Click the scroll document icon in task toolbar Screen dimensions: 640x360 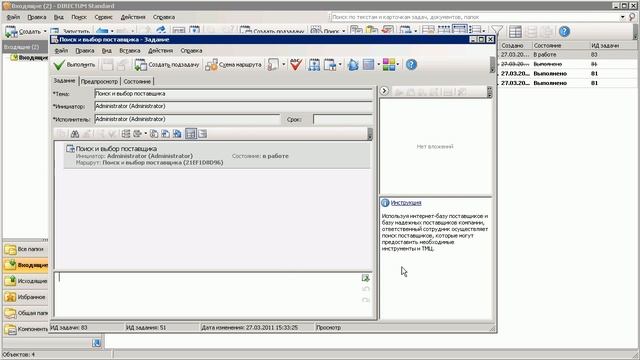click(x=273, y=64)
